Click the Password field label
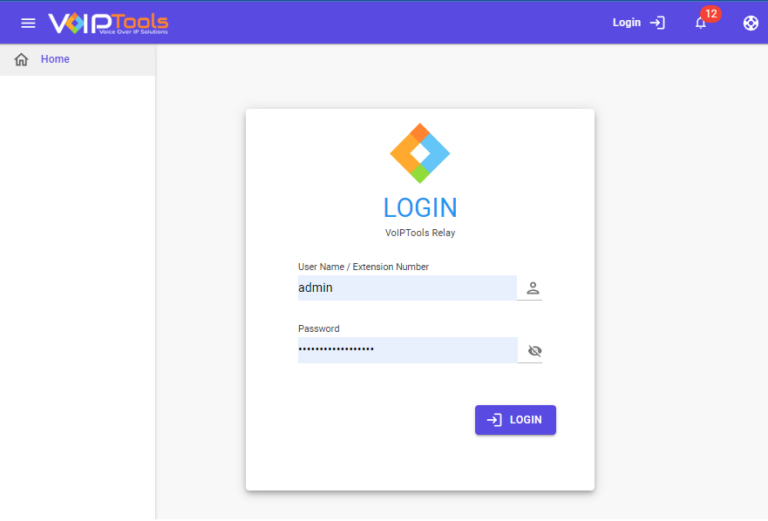Viewport: 768px width, 521px height. pos(318,329)
